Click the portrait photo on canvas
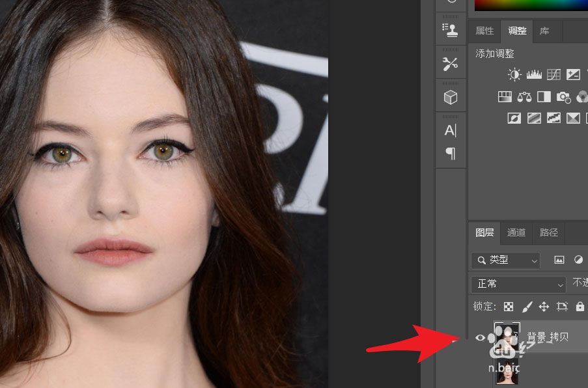The height and width of the screenshot is (388, 588). [164, 194]
